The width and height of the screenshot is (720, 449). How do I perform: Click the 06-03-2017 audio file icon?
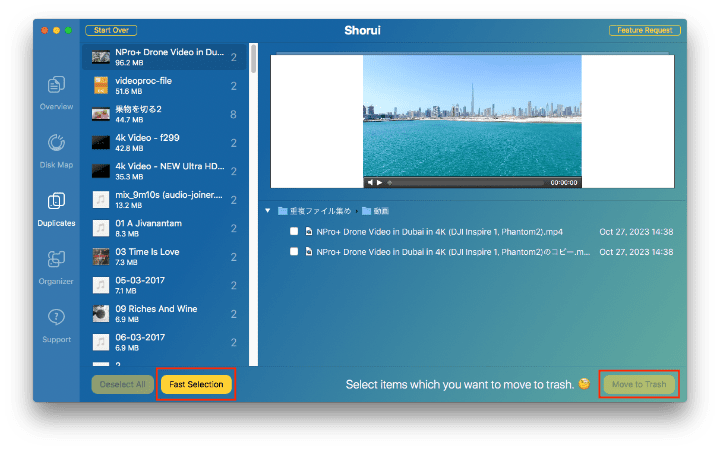click(x=101, y=342)
